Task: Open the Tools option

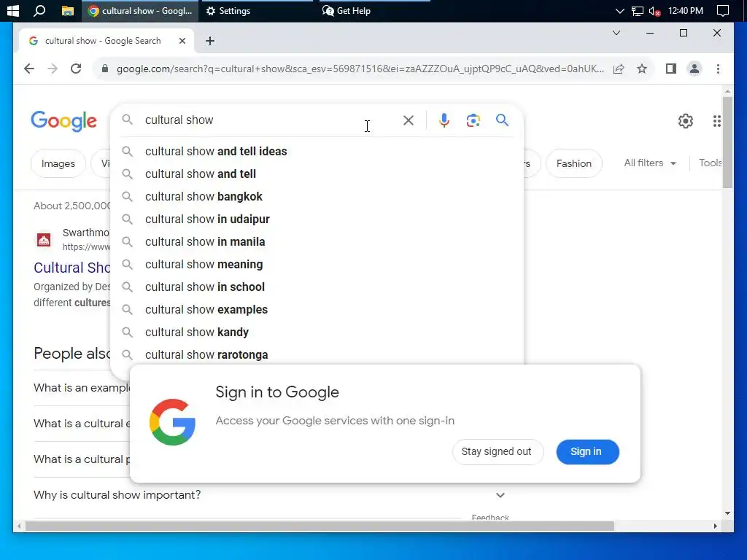Action: coord(711,163)
